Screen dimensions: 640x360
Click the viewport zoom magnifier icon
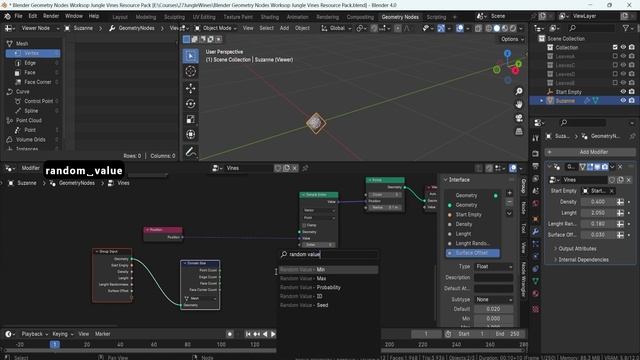pos(519,91)
